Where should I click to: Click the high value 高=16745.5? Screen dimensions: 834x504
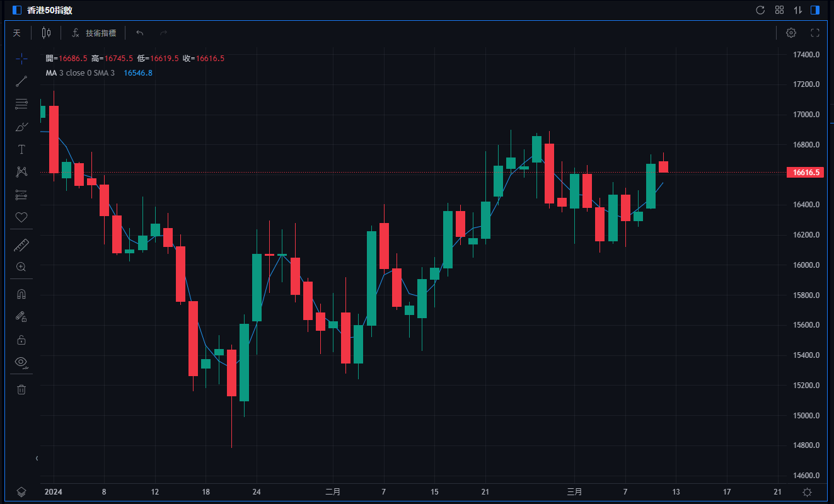pyautogui.click(x=112, y=59)
